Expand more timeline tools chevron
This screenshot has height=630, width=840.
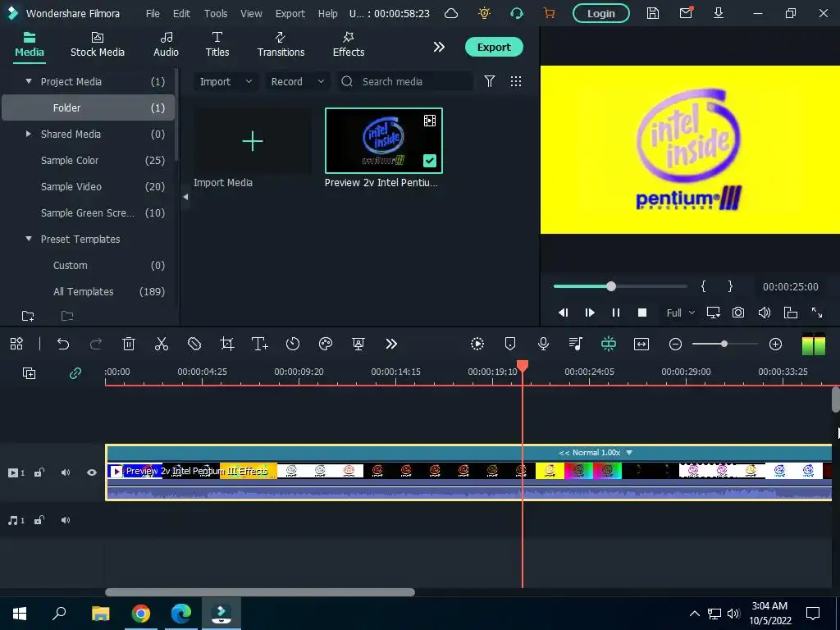coord(391,344)
